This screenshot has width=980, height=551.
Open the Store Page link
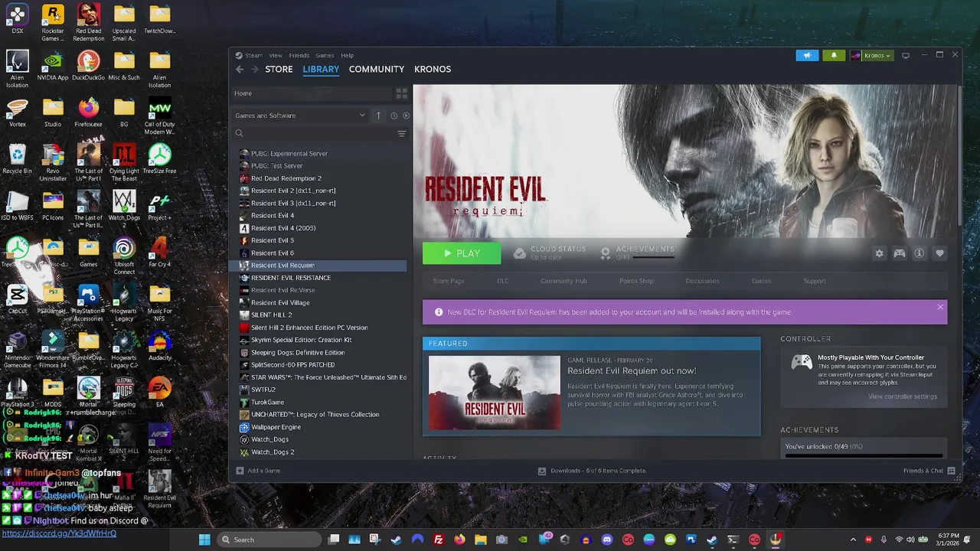449,281
